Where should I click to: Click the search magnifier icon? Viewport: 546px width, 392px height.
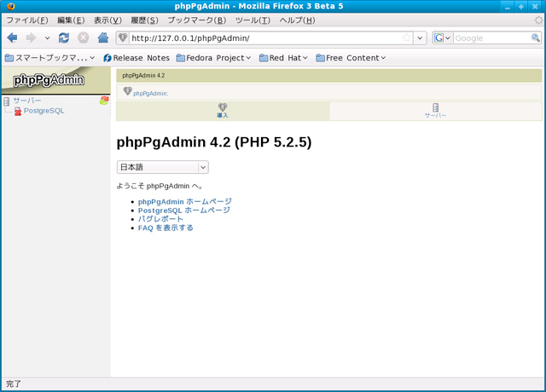(535, 37)
